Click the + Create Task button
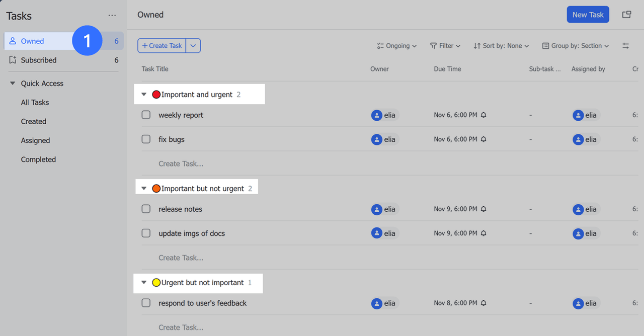644x336 pixels. tap(162, 46)
